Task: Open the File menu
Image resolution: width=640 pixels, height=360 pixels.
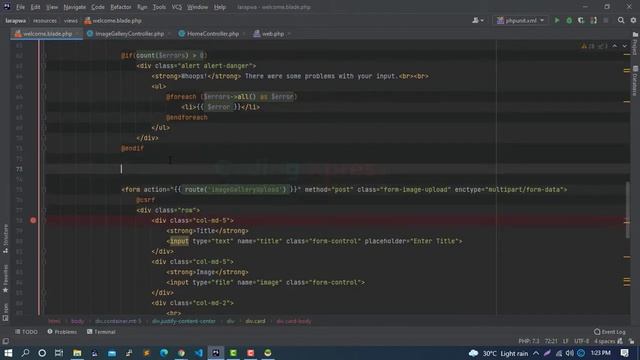Action: 20,7
